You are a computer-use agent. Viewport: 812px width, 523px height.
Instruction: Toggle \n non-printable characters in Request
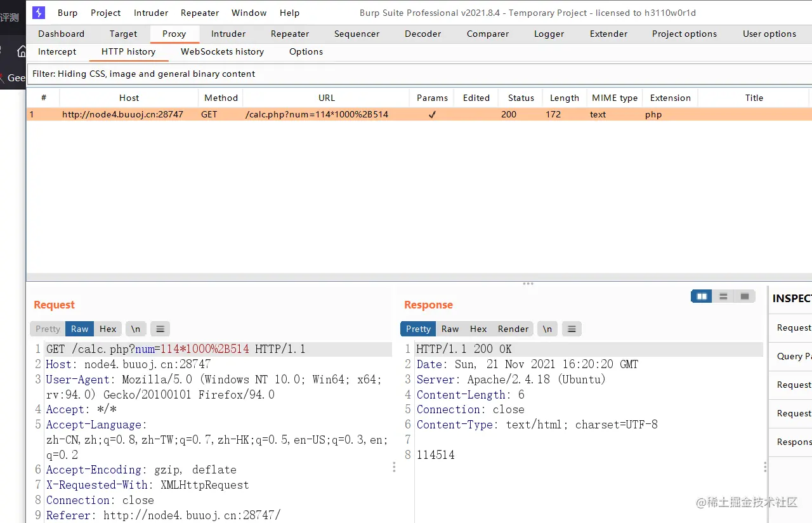136,329
